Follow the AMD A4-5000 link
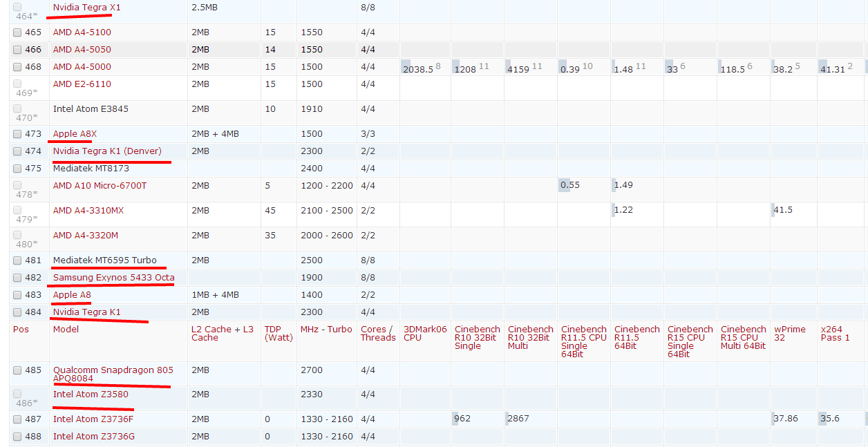The width and height of the screenshot is (868, 447). point(82,67)
